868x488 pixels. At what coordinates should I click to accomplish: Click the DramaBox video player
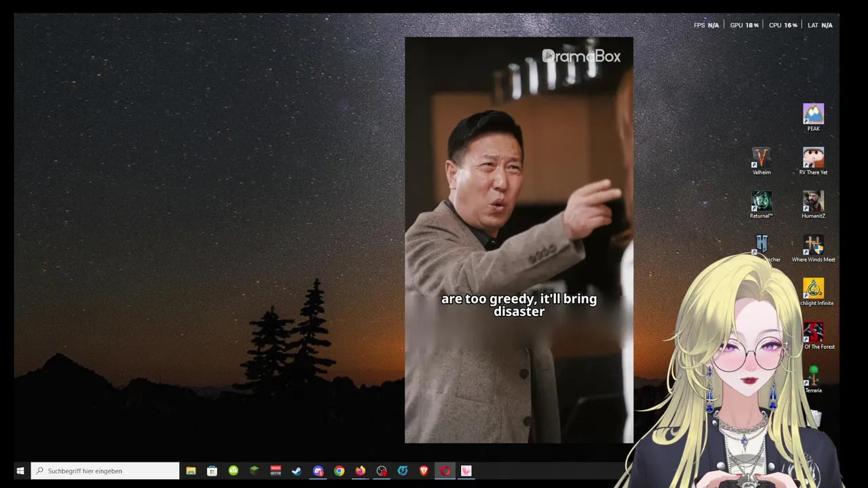click(519, 240)
